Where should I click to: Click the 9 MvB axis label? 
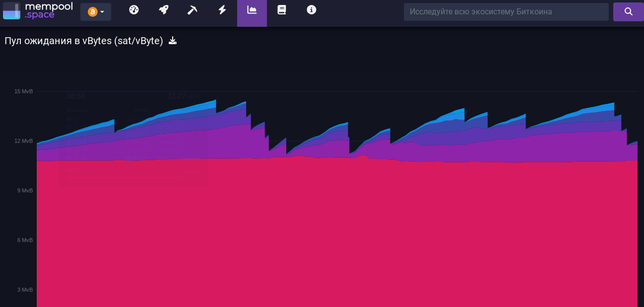point(25,190)
